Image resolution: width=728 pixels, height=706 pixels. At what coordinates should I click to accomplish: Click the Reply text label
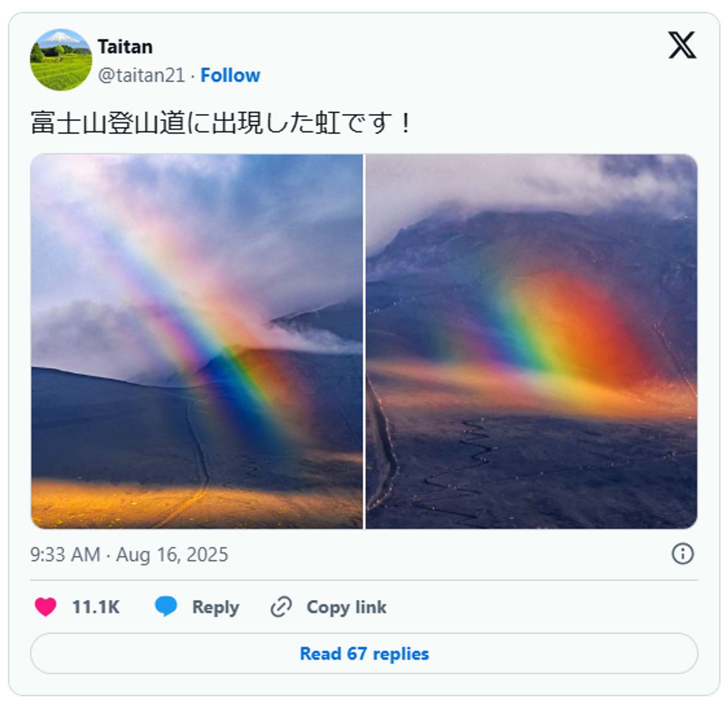click(x=215, y=607)
